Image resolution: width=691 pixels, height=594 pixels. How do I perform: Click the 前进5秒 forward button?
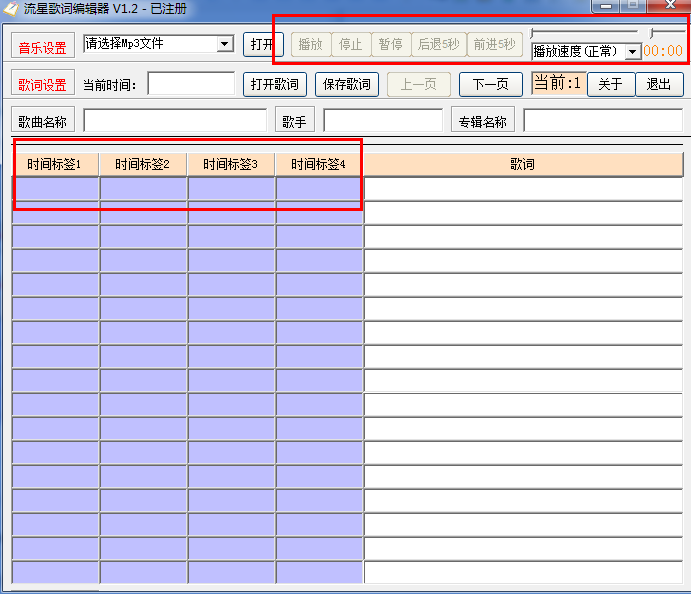(x=494, y=44)
